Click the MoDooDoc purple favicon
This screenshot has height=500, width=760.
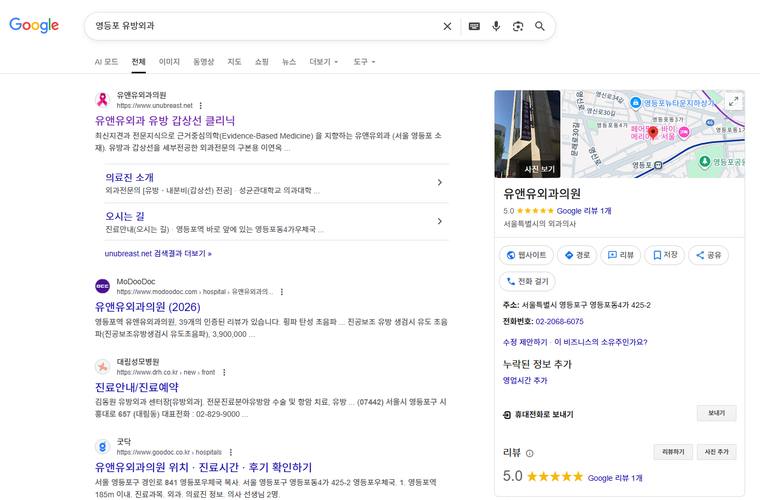[x=102, y=286]
